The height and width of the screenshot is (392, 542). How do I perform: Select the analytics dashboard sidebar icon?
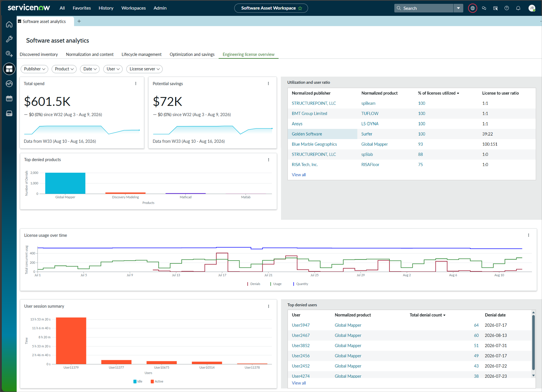point(9,69)
